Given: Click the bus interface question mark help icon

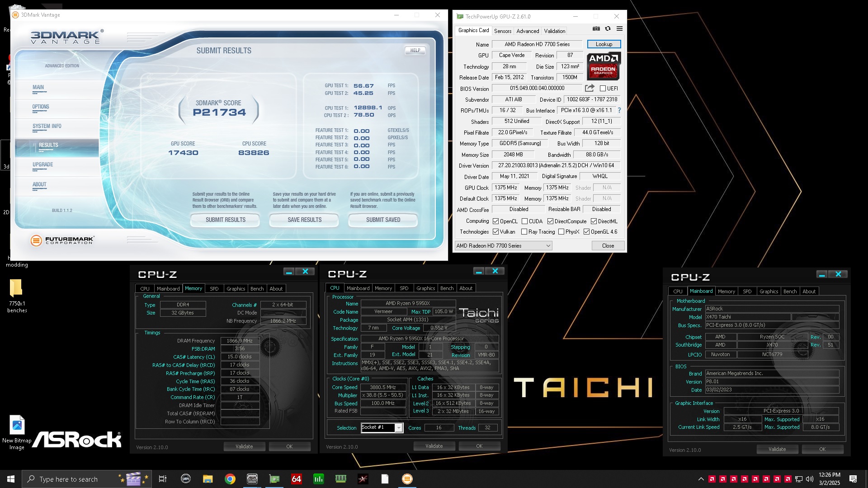Looking at the screenshot, I should point(619,110).
